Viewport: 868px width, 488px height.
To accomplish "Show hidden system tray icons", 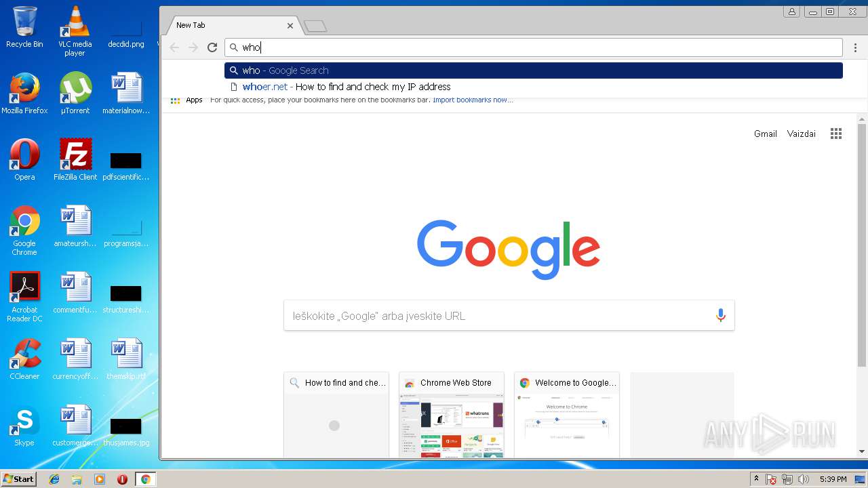I will pyautogui.click(x=756, y=479).
